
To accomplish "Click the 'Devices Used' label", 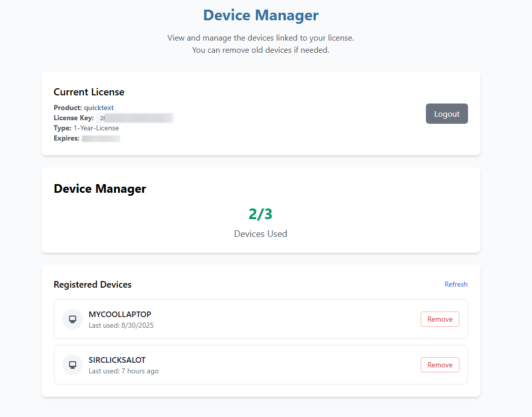I will 260,234.
